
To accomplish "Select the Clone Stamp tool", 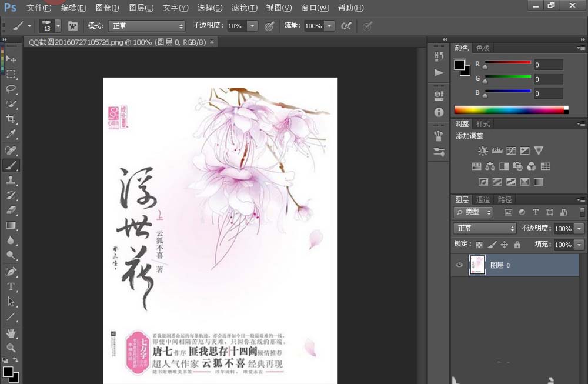I will coord(11,181).
